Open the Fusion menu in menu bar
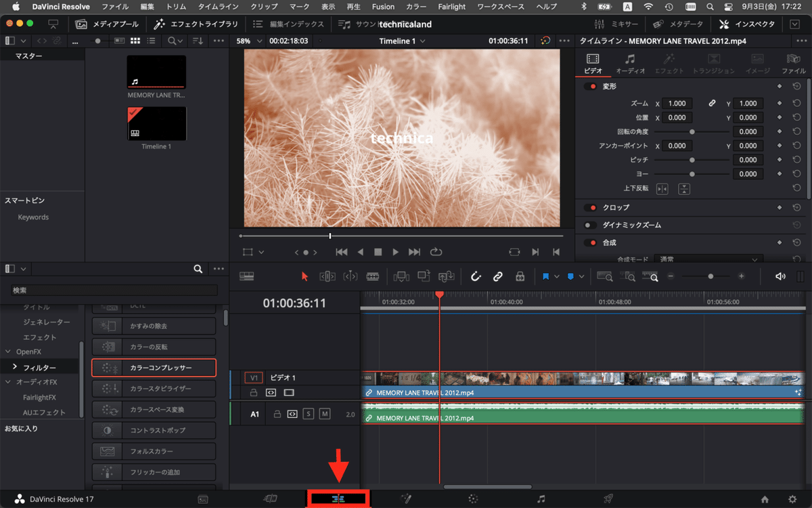This screenshot has width=812, height=508. 383,7
